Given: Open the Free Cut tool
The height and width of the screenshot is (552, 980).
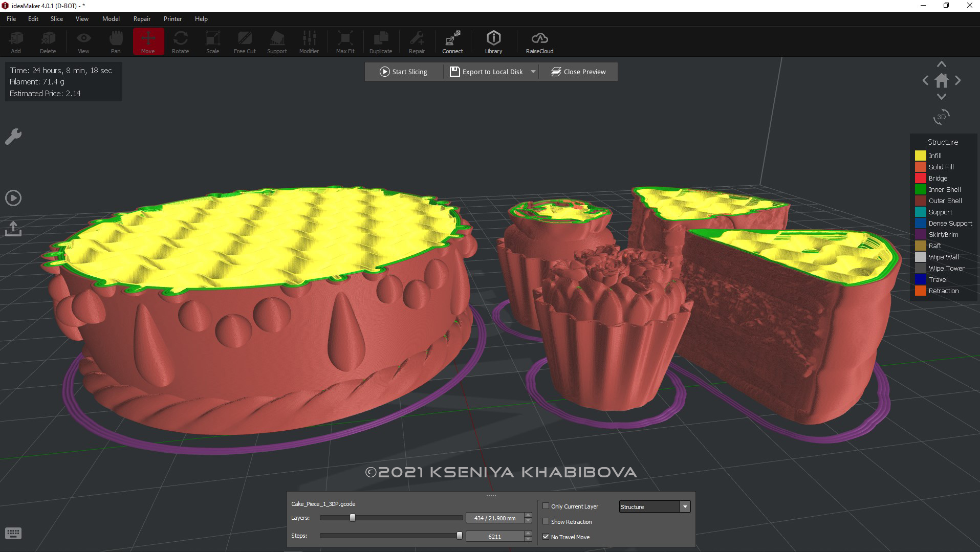Looking at the screenshot, I should coord(244,41).
